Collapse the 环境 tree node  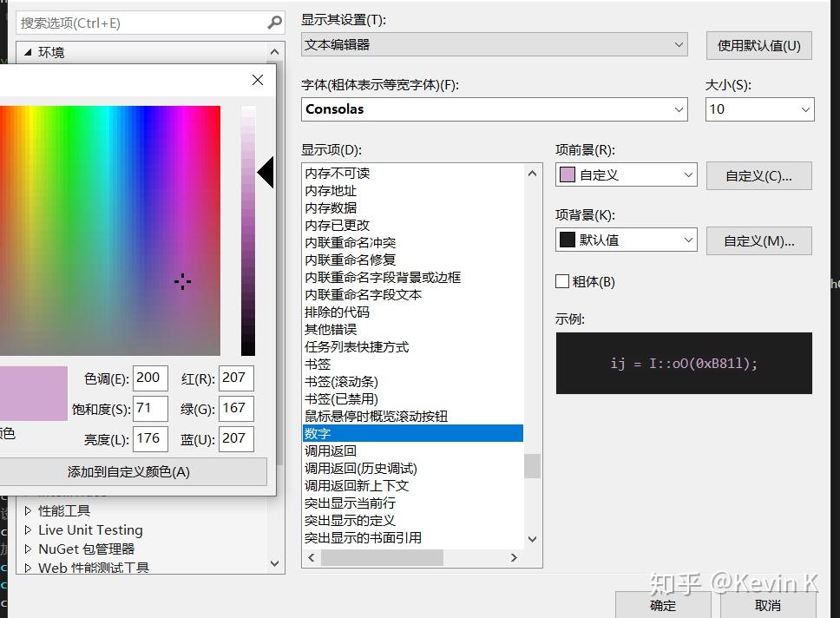[28, 52]
